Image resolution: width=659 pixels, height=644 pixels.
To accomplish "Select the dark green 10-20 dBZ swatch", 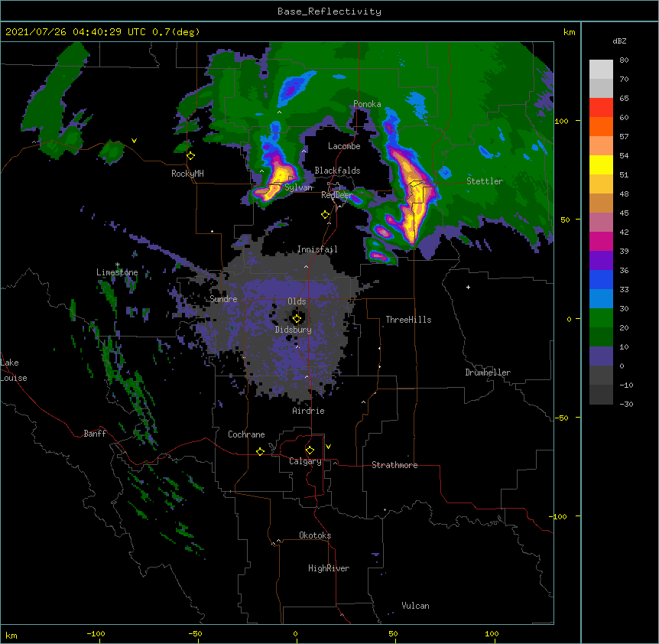I will 601,337.
